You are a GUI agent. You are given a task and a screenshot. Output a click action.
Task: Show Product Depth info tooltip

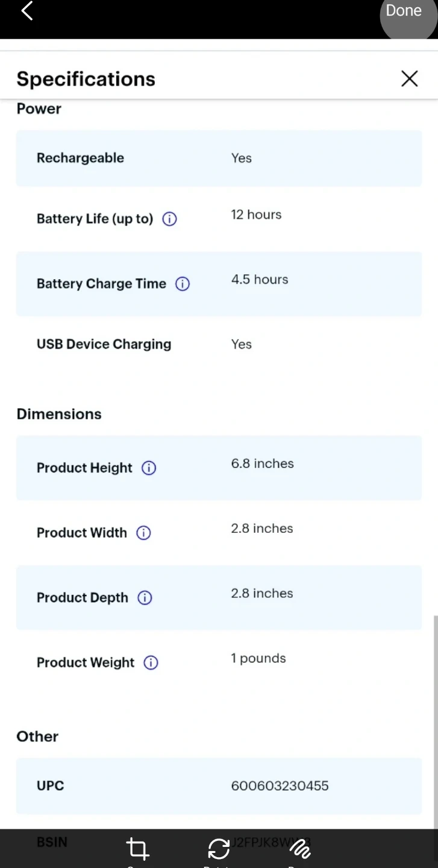point(145,598)
